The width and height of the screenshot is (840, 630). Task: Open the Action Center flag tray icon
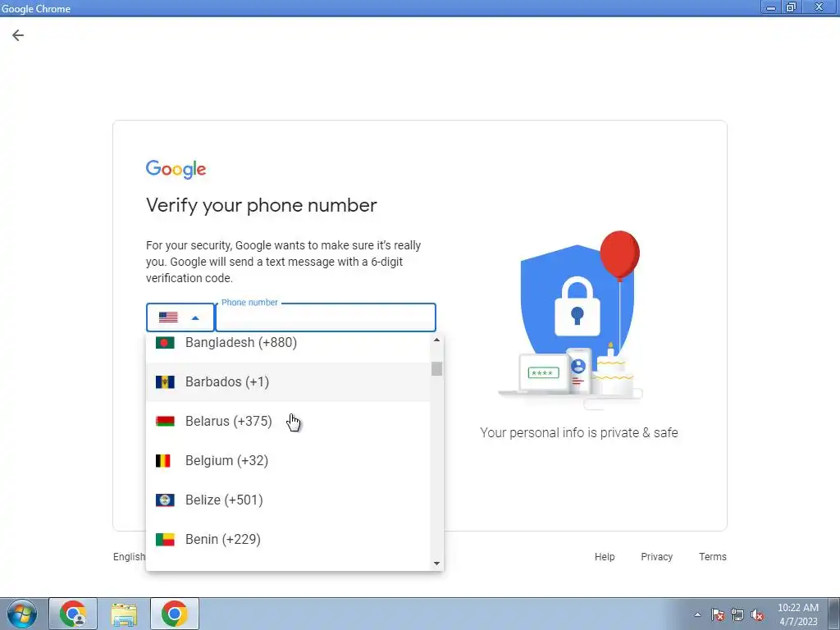[x=718, y=614]
